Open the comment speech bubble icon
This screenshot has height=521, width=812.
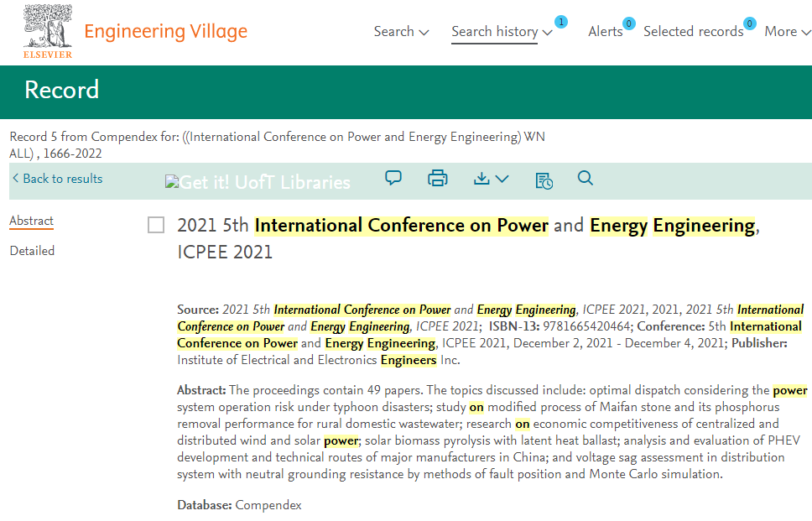coord(393,178)
